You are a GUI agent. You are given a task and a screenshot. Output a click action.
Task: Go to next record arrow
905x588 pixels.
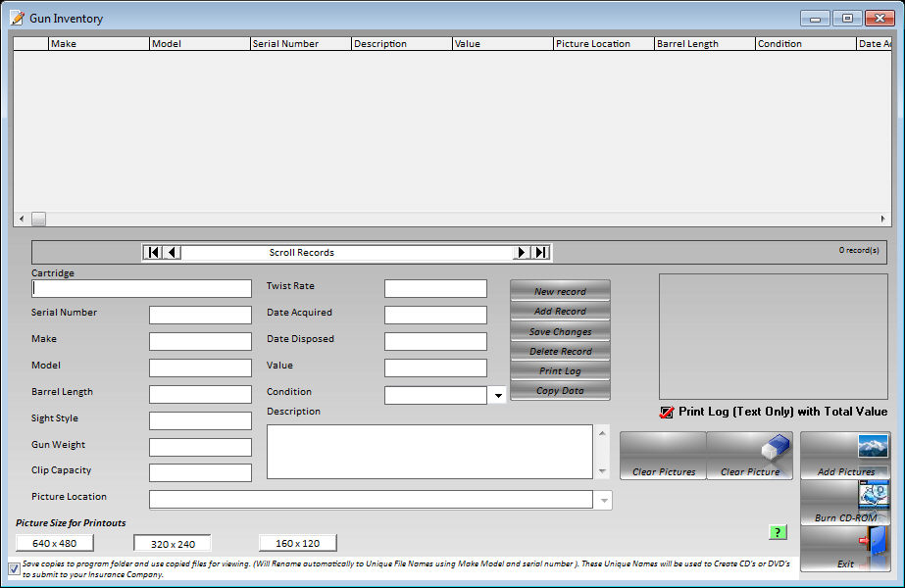[522, 253]
